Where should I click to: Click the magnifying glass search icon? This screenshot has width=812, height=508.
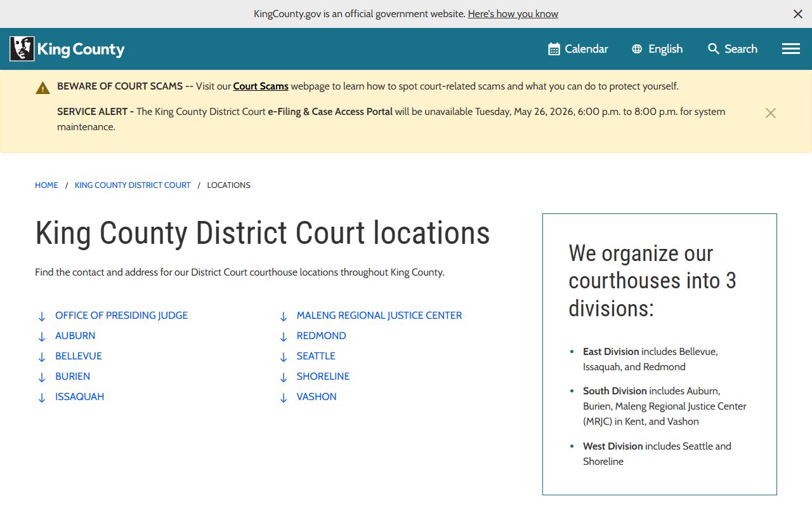(x=714, y=49)
